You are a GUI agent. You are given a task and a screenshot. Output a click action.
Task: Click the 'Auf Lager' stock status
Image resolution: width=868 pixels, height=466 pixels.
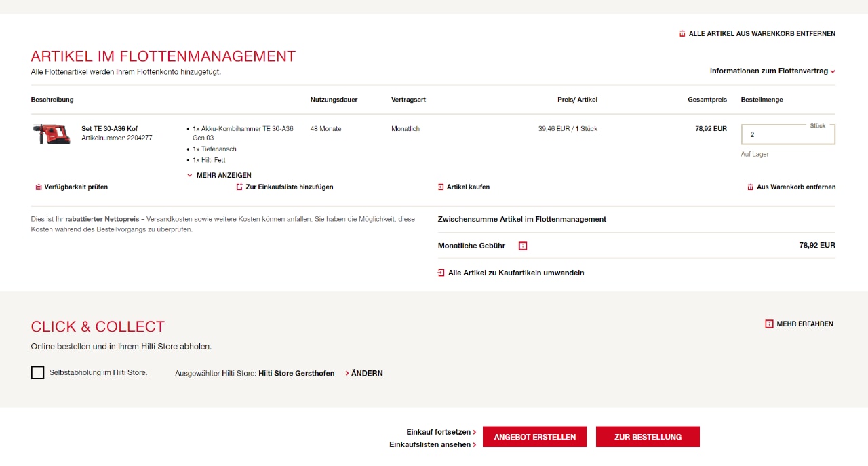(x=755, y=154)
